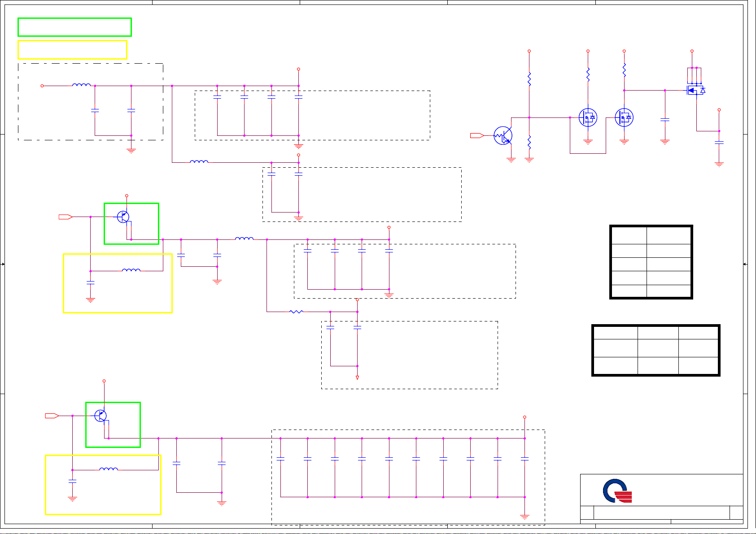Select the horizontal resistor feeding the triangle-ground capacitors

point(296,312)
